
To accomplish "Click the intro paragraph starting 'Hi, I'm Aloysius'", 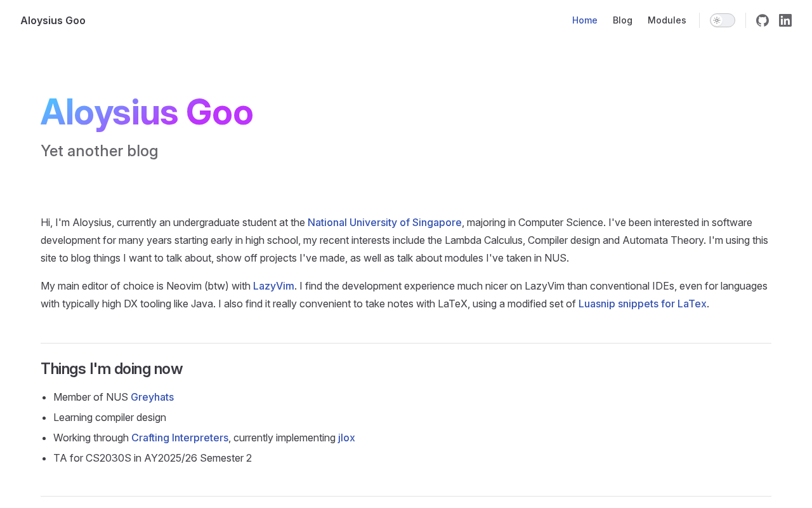I will point(171,222).
